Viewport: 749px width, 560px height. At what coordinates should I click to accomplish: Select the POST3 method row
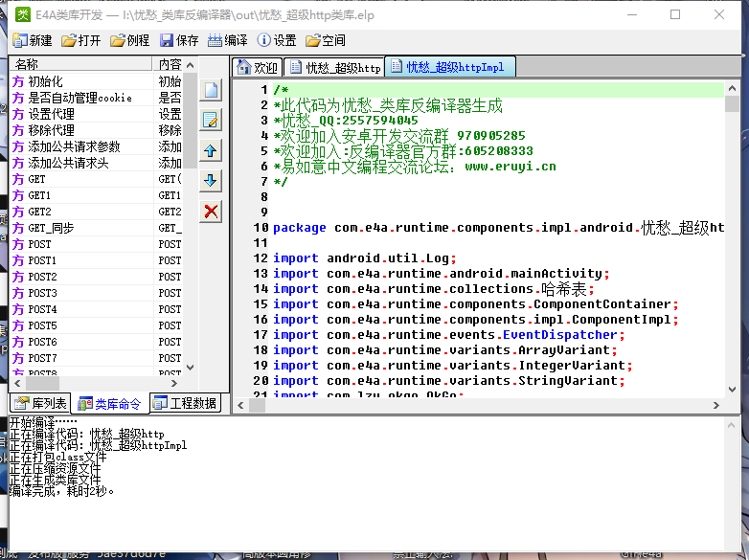(96, 293)
